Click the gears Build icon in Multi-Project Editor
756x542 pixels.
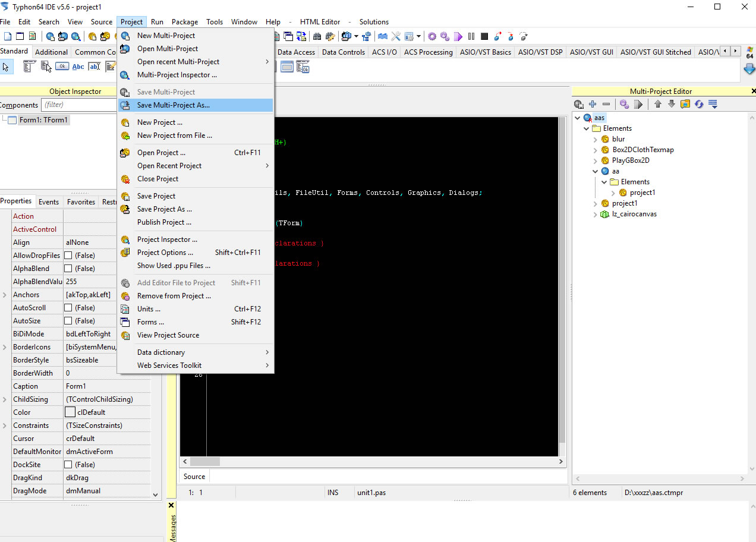[624, 105]
